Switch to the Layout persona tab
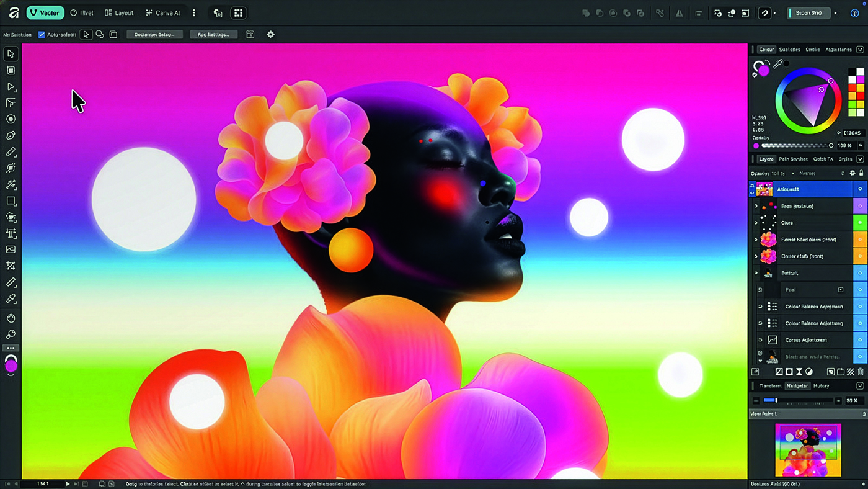868x489 pixels. coord(119,12)
